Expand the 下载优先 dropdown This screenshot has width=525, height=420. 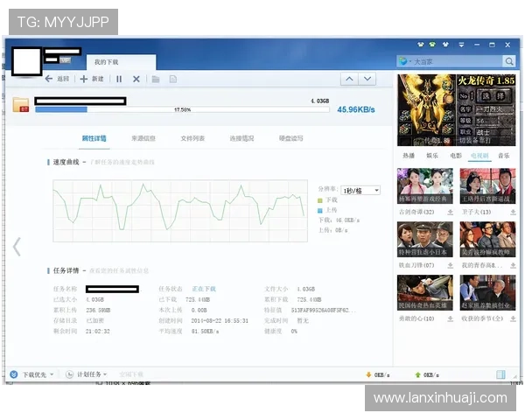[x=32, y=374]
